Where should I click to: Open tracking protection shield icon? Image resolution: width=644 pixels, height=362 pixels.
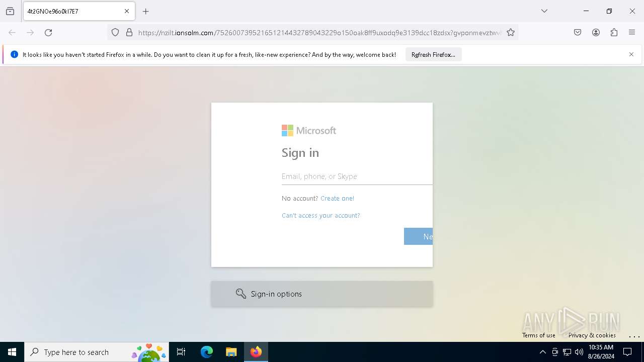115,33
